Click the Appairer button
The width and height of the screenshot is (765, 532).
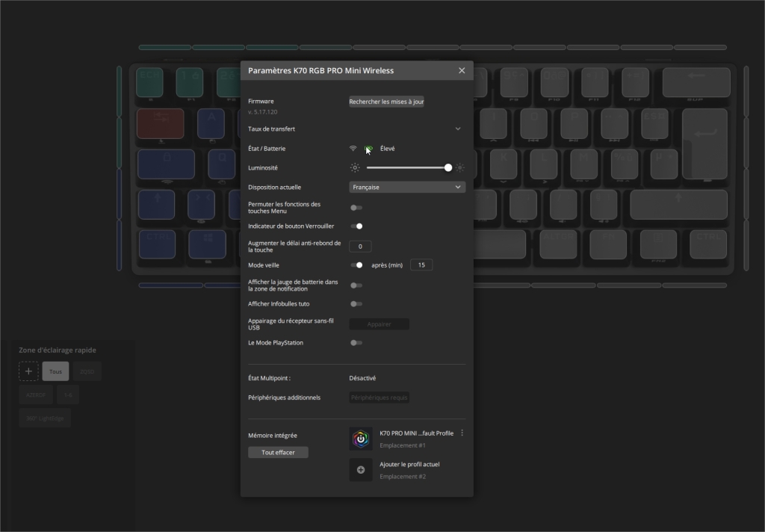pos(379,324)
